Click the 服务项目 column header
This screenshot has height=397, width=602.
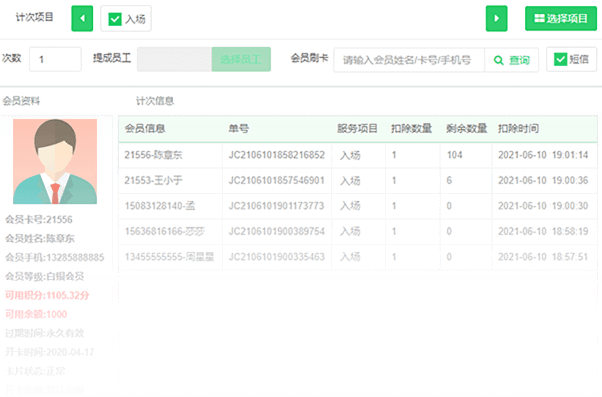point(357,129)
